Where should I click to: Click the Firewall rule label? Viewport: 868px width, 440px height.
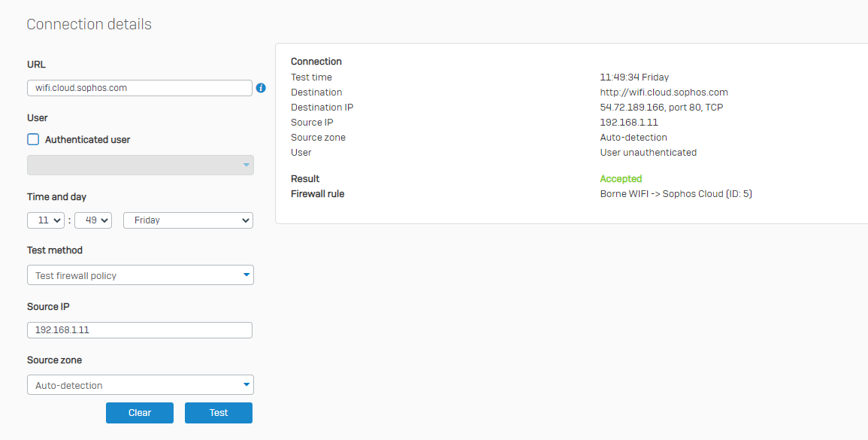tap(318, 194)
